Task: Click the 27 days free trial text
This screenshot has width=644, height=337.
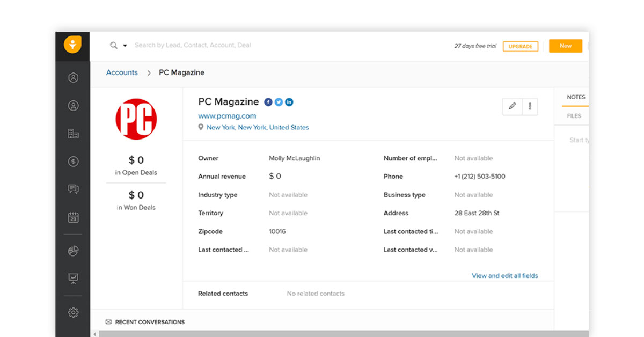Action: tap(475, 46)
